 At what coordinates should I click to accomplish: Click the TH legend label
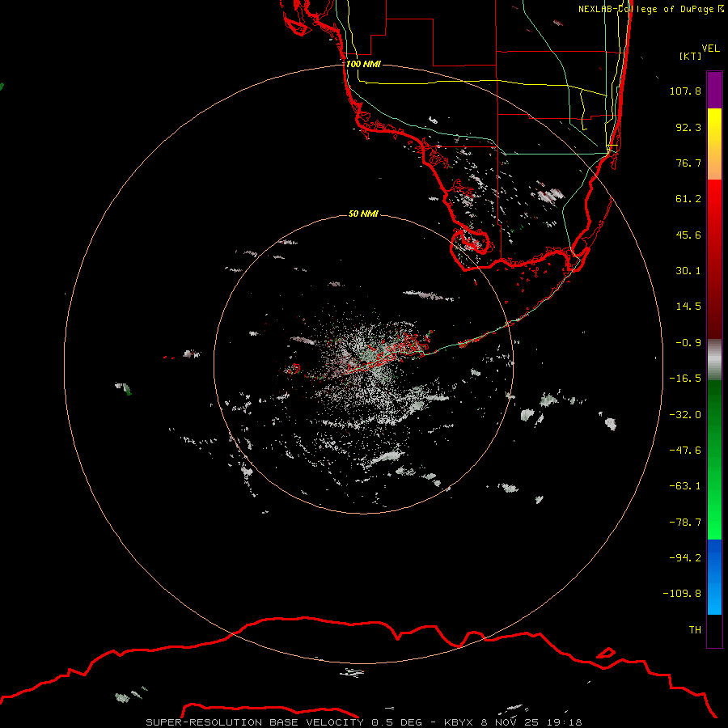tap(695, 630)
